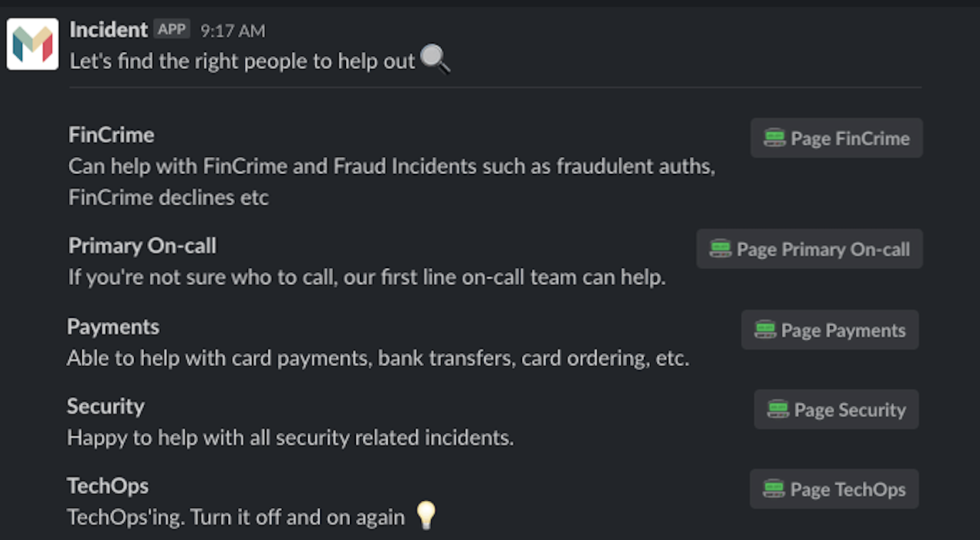Click the pager icon on Page Primary On-call
980x540 pixels.
click(720, 249)
